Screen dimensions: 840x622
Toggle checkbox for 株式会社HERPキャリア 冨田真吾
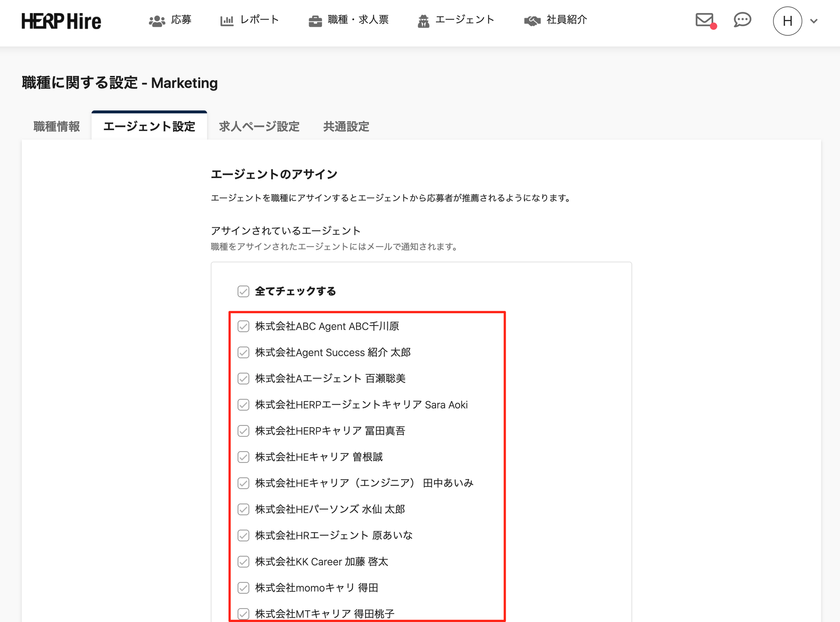244,431
